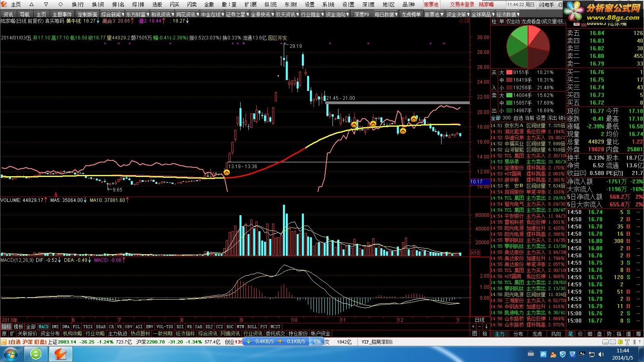
Task: Open the 东方财富 dropdown
Action: (x=137, y=14)
